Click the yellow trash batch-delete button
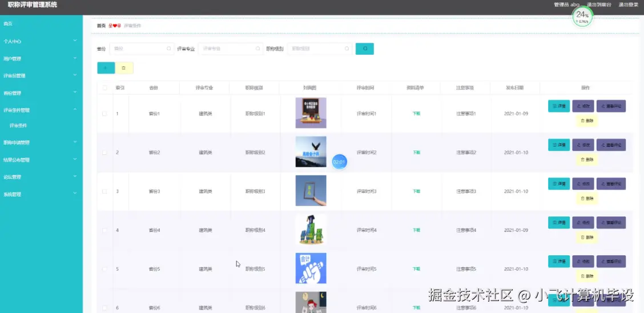The width and height of the screenshot is (644, 313). (124, 68)
